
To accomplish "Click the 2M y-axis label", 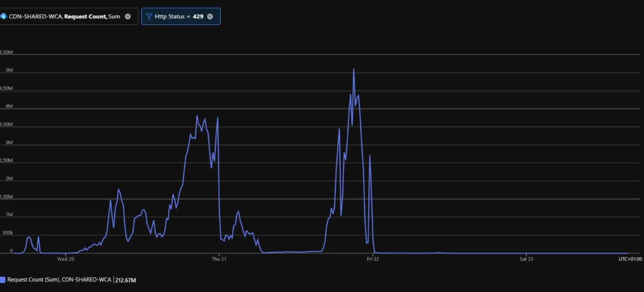I will click(9, 179).
